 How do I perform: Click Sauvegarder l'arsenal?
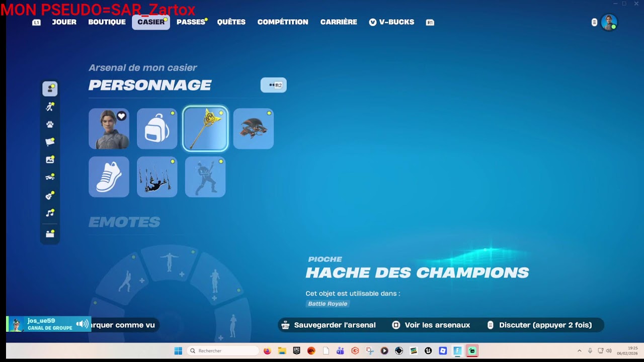pos(329,325)
